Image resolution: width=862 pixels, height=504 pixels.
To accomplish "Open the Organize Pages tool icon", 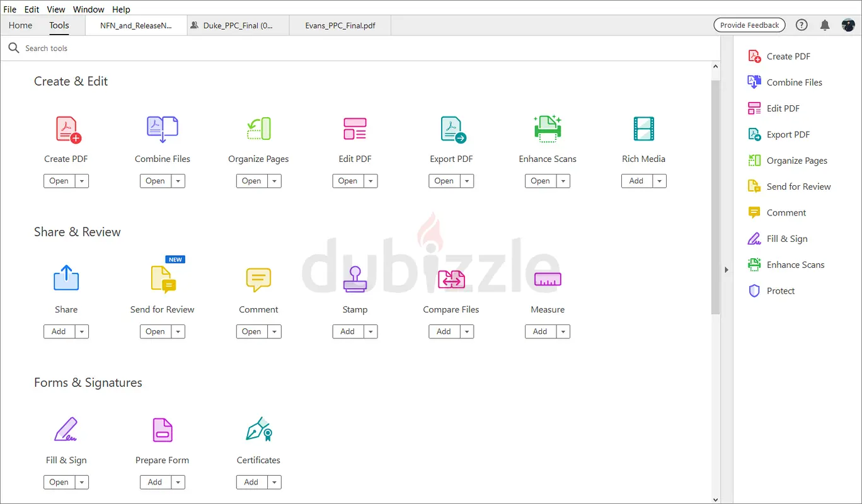I will coord(258,129).
